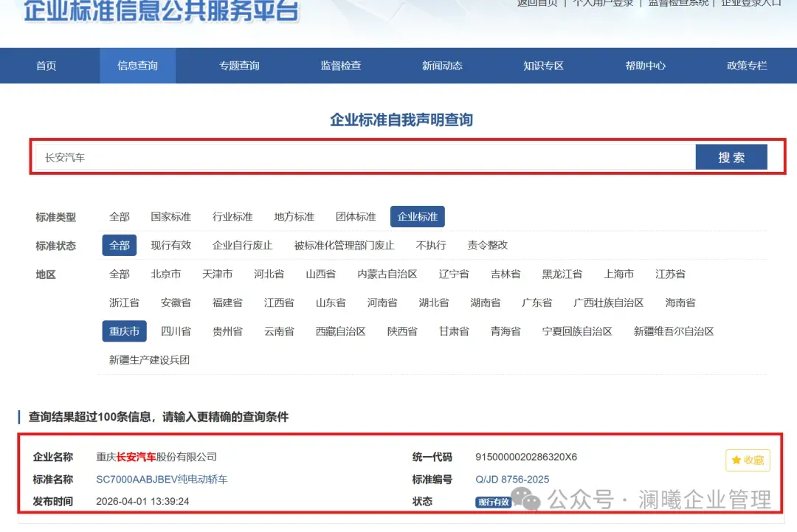Screen dimensions: 797x532
Task: Go to 专题查询 in navigation bar
Action: click(239, 66)
